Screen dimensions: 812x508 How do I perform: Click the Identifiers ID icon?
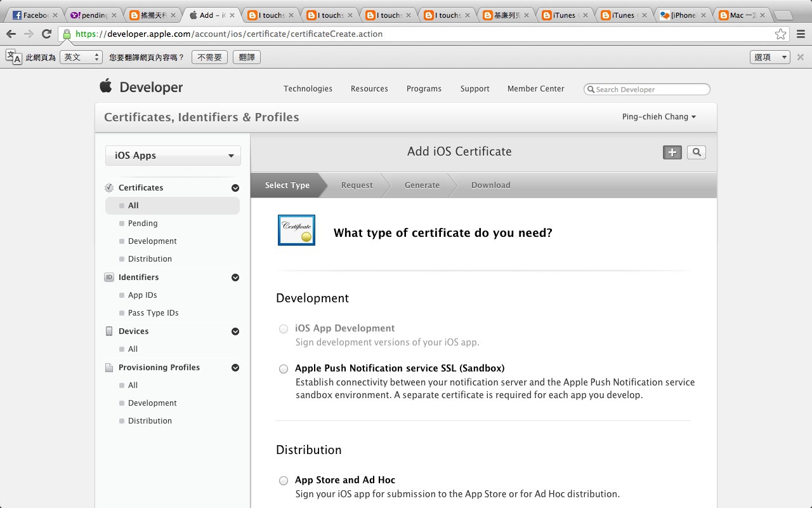click(109, 277)
